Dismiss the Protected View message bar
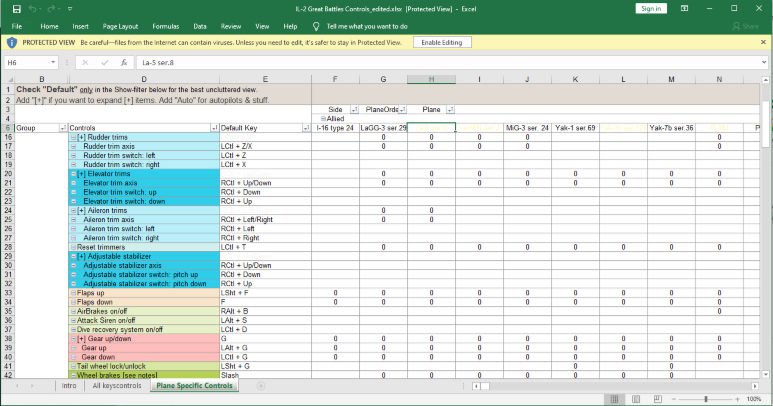This screenshot has width=773, height=406. pyautogui.click(x=763, y=43)
